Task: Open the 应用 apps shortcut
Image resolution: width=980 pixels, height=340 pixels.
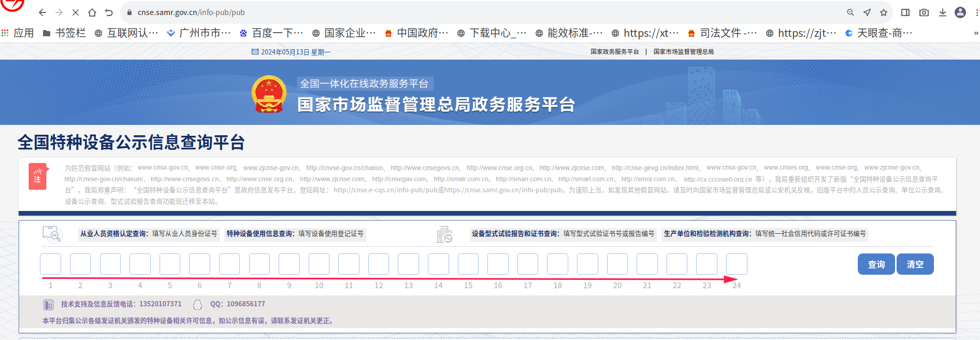Action: [18, 33]
